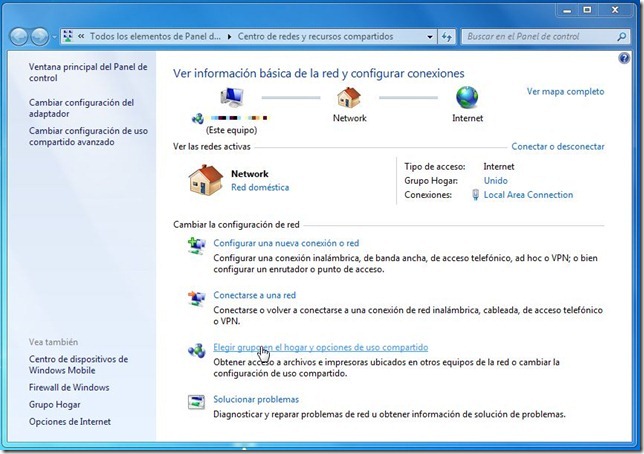The height and width of the screenshot is (454, 644).
Task: Click the 'Conectarse a una red' icon
Action: tap(196, 298)
